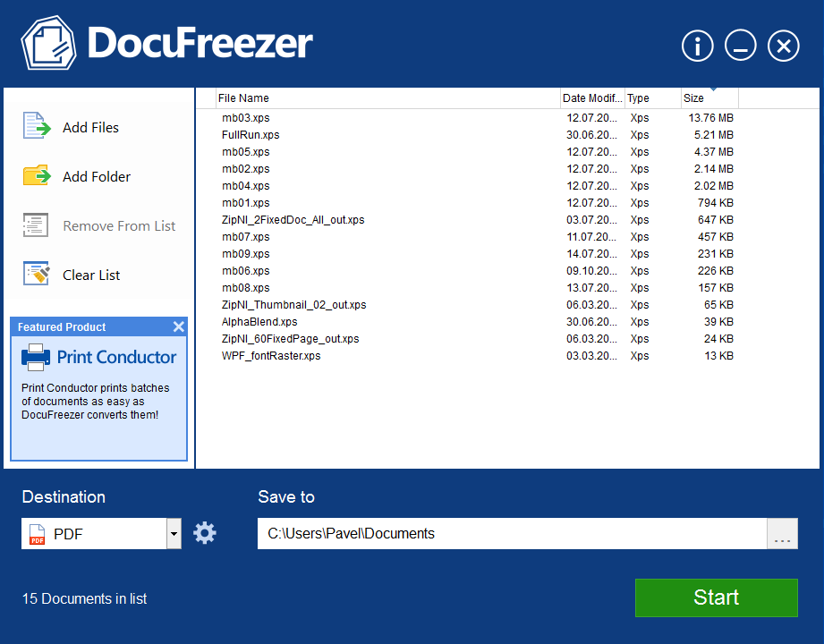This screenshot has width=824, height=644.
Task: Click the Add Files document icon
Action: pos(37,126)
